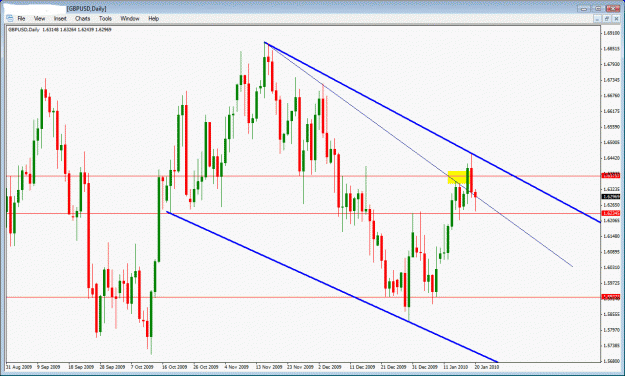Image resolution: width=625 pixels, height=376 pixels.
Task: Open the Tools menu
Action: click(105, 18)
